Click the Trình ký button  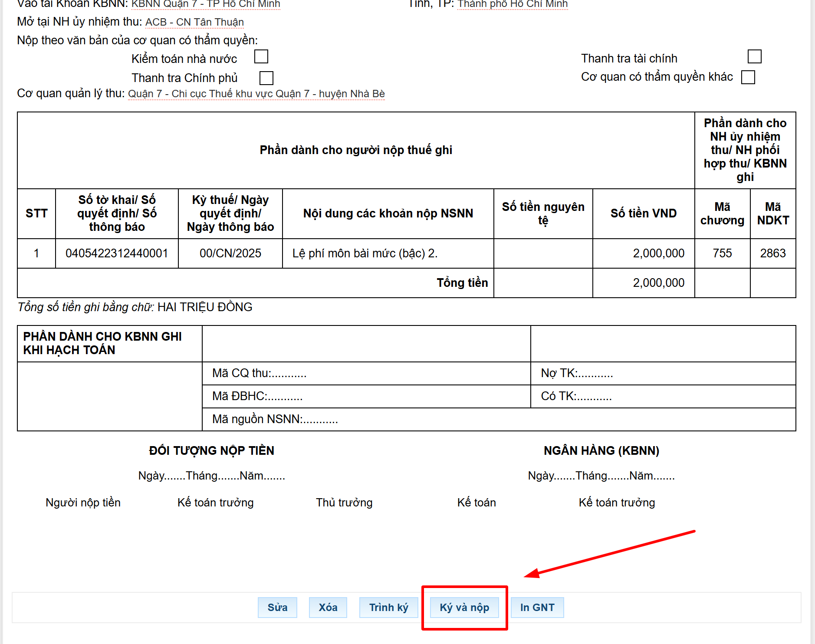pyautogui.click(x=389, y=607)
